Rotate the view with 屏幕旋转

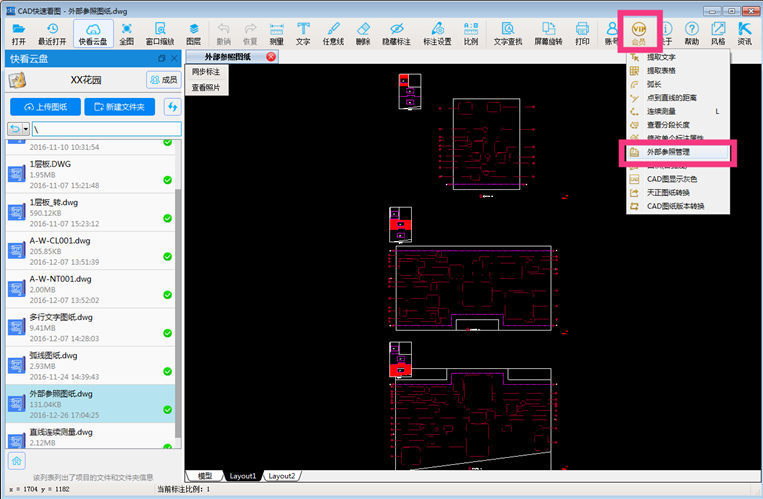point(548,34)
